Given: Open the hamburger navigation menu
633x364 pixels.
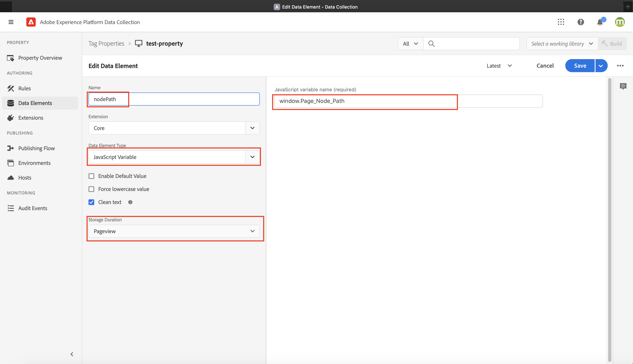Looking at the screenshot, I should 11,22.
